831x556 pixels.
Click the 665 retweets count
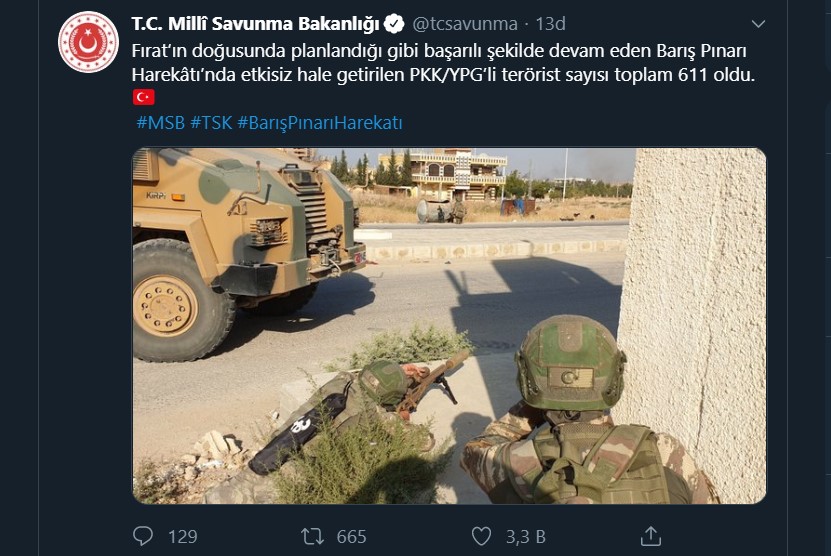point(351,537)
